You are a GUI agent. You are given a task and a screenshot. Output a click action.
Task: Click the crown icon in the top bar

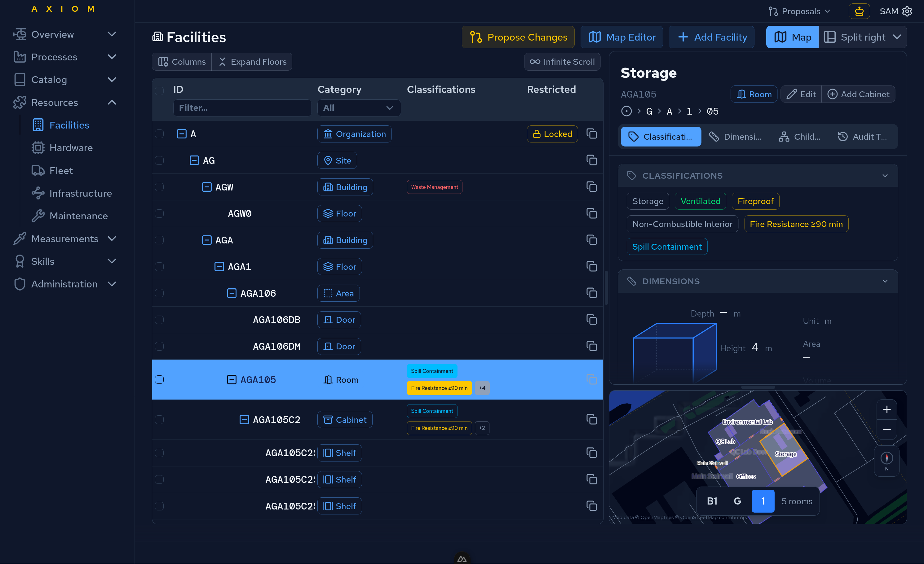tap(859, 11)
